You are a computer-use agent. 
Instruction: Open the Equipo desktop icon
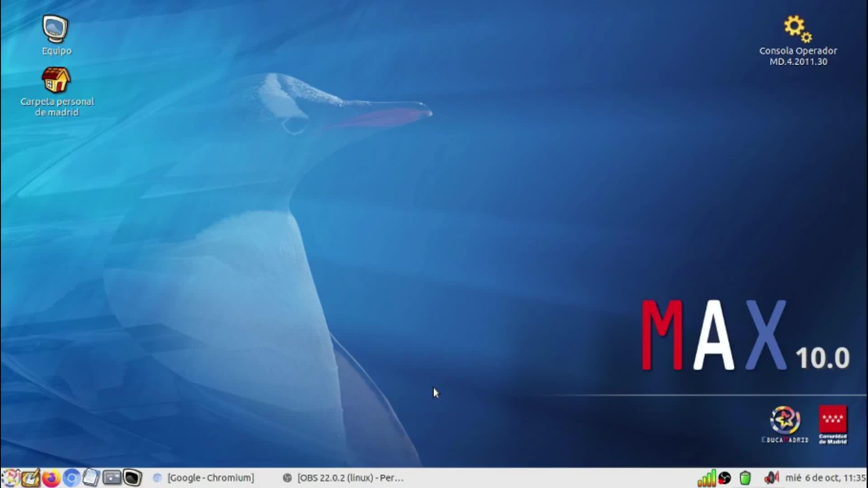[x=56, y=30]
